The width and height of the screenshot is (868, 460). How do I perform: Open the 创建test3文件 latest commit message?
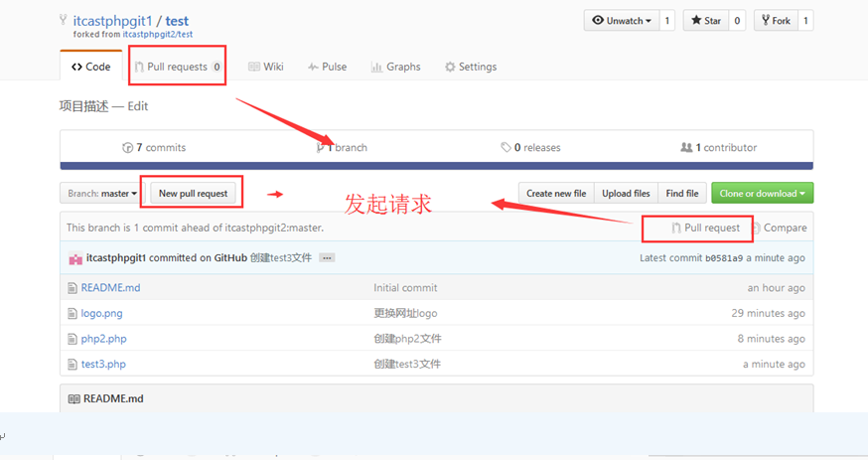[281, 258]
